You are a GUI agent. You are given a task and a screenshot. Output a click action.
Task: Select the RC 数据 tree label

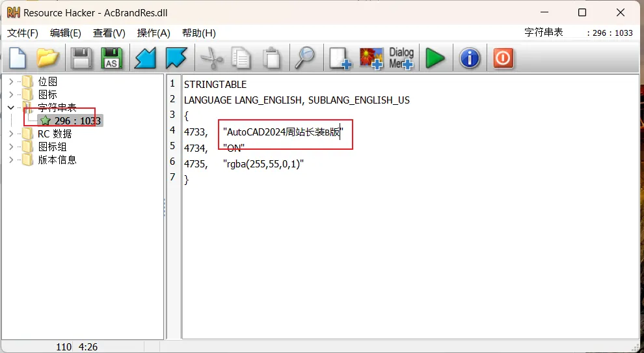pos(55,134)
